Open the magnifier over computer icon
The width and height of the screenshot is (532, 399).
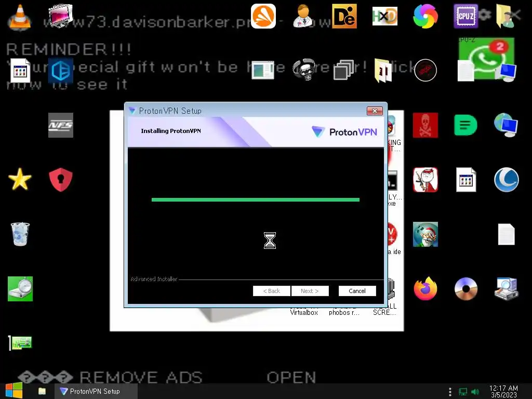(506, 289)
